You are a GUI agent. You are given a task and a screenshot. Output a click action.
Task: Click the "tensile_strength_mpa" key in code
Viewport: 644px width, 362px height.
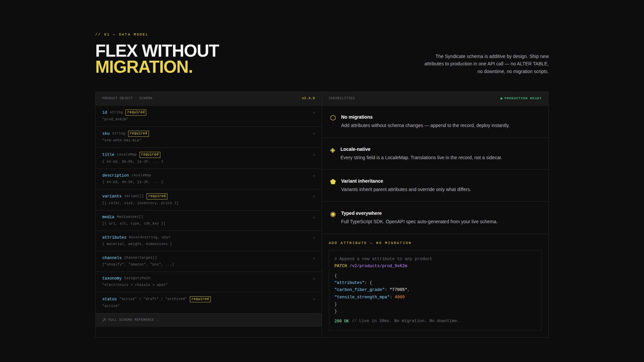tap(362, 297)
